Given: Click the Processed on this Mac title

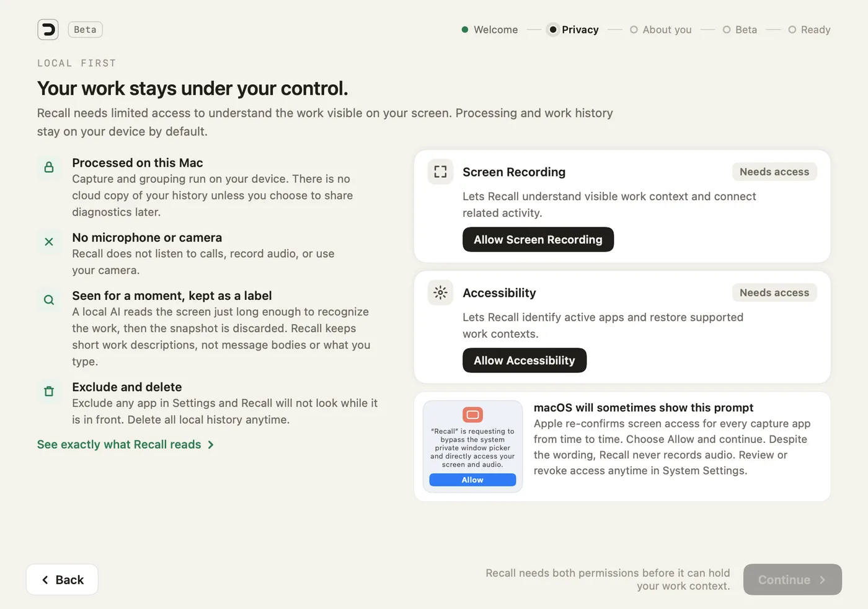Looking at the screenshot, I should (x=138, y=163).
